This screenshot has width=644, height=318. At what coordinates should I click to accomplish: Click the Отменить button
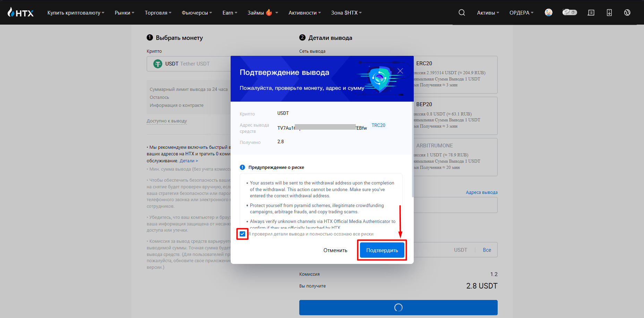click(x=335, y=250)
